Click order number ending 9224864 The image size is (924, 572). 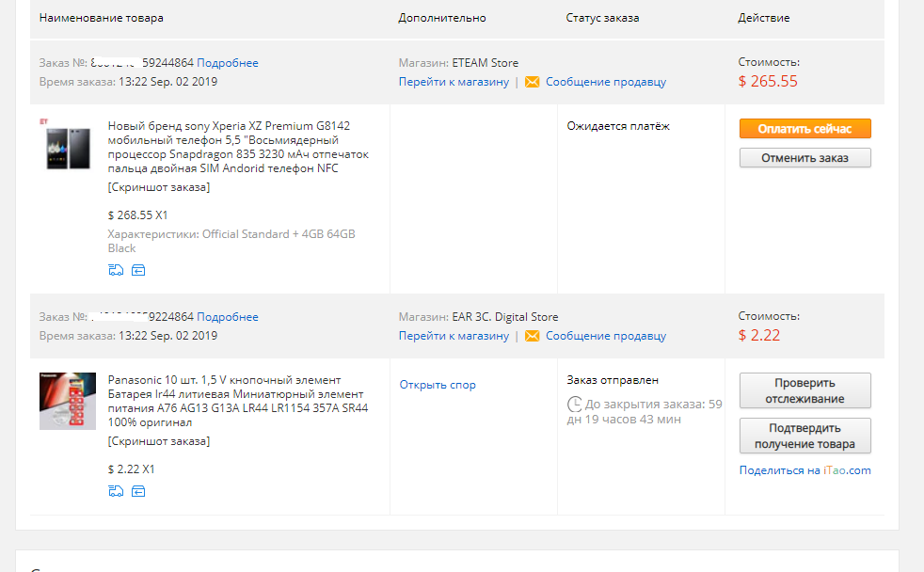(142, 317)
